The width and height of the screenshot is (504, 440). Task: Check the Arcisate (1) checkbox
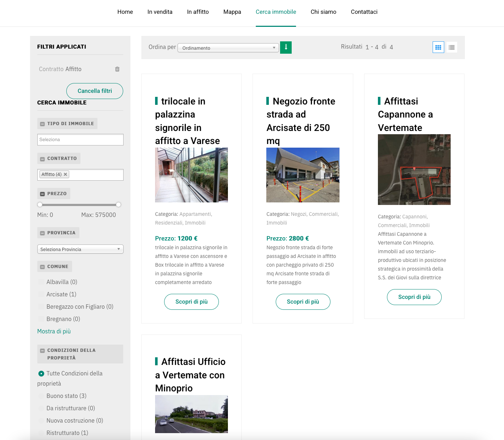[x=41, y=295]
